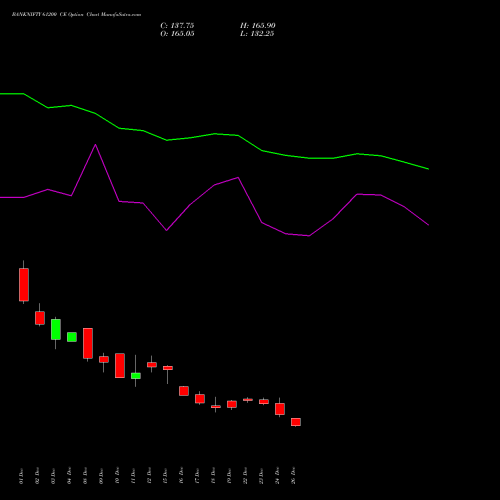500x500 pixels.
Task: Click the green candle for 03 Dec
Action: (x=56, y=329)
